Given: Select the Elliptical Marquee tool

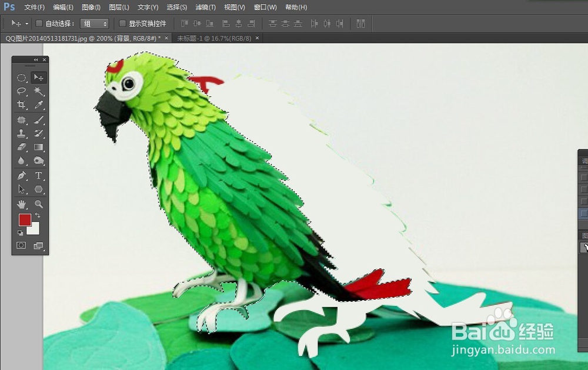Looking at the screenshot, I should tap(21, 78).
